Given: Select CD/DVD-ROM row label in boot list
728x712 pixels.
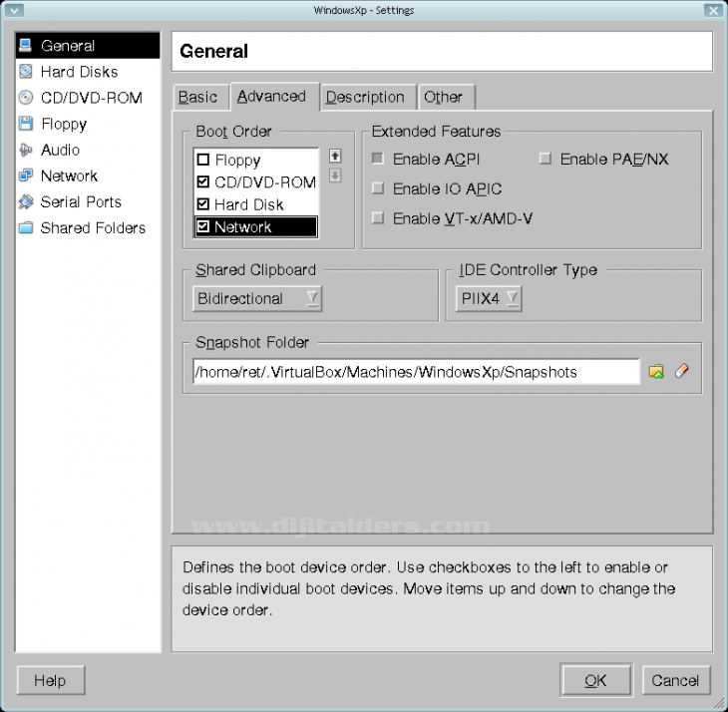Looking at the screenshot, I should (265, 181).
